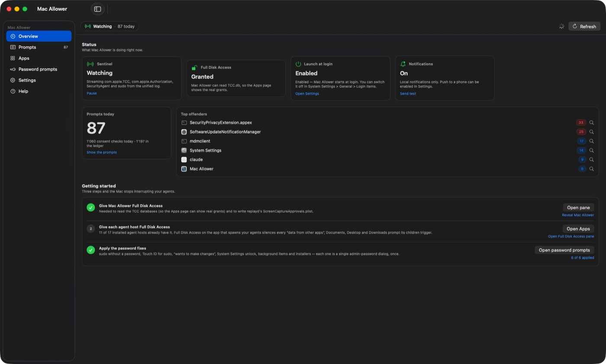Click green checkmark beside Give Mac Allower Full Disk Access
Image resolution: width=606 pixels, height=364 pixels.
[90, 208]
